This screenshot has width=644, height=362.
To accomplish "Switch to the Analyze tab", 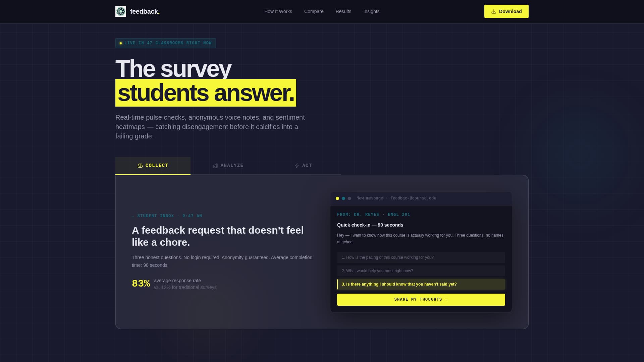I will click(228, 166).
